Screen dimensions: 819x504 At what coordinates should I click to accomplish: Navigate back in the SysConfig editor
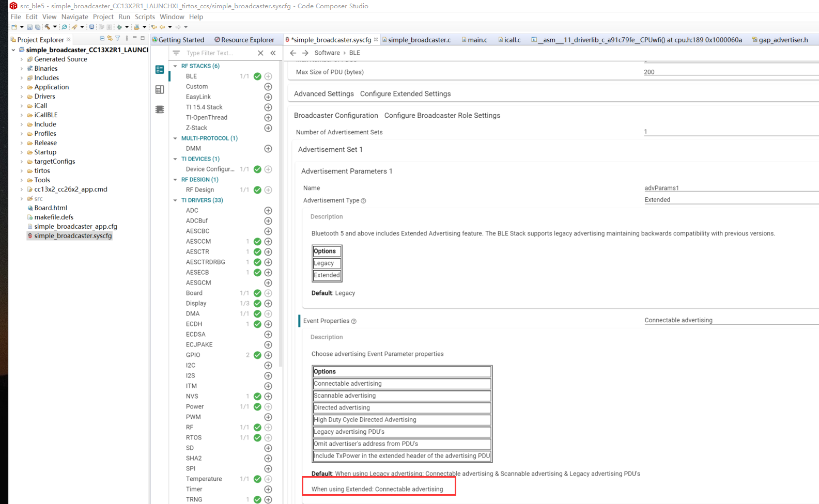coord(293,53)
